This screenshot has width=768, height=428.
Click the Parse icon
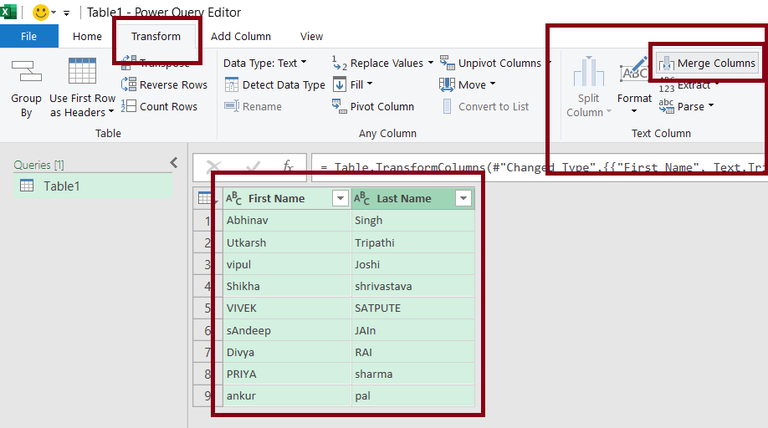(x=666, y=106)
